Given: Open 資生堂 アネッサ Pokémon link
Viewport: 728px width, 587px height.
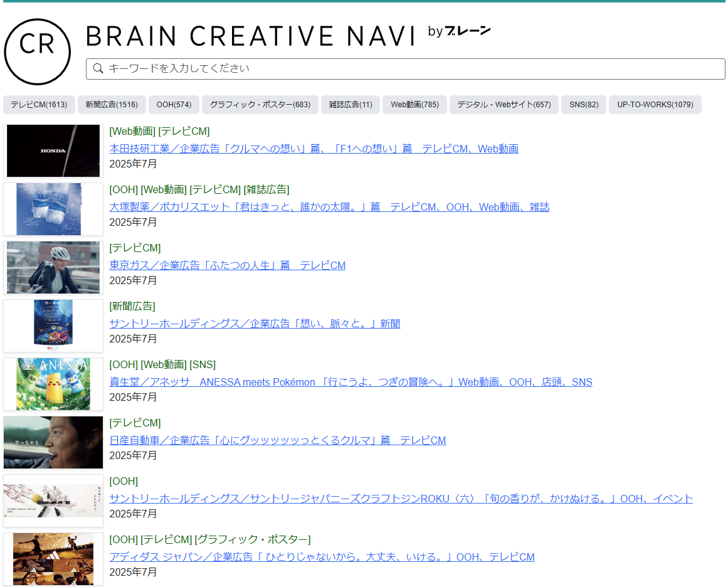Looking at the screenshot, I should tap(351, 382).
